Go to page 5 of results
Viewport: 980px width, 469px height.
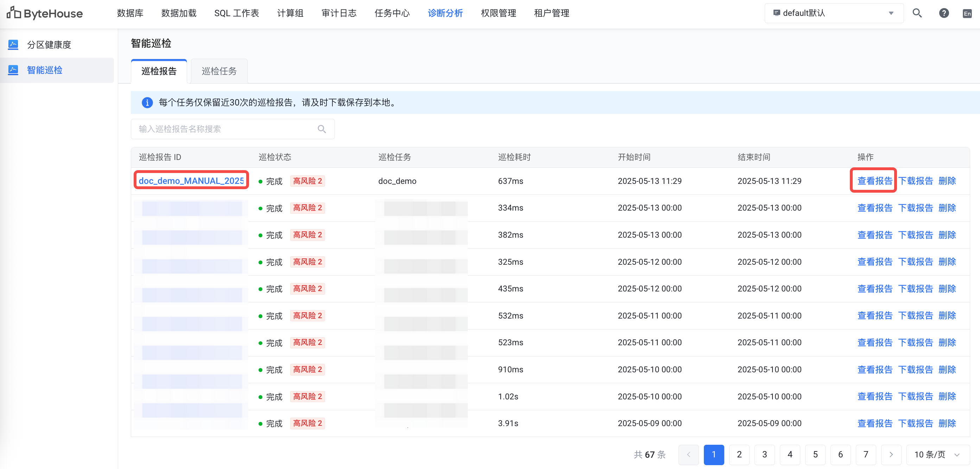(815, 455)
